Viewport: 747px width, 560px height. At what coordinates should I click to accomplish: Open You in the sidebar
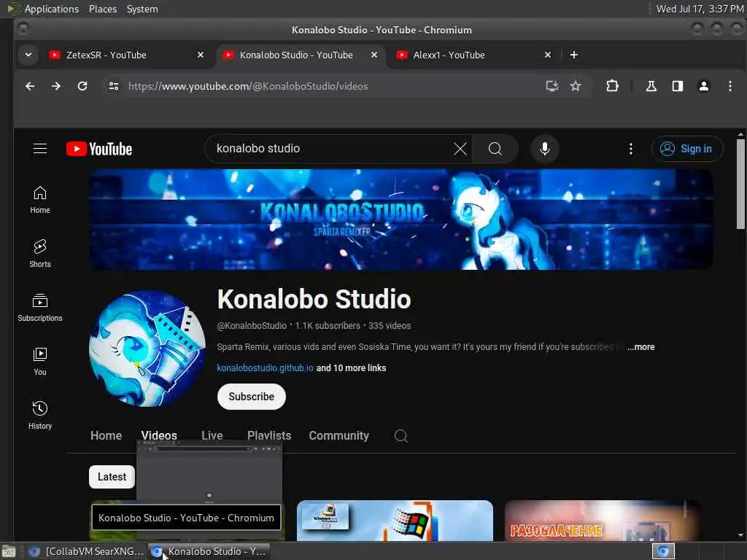click(x=40, y=362)
